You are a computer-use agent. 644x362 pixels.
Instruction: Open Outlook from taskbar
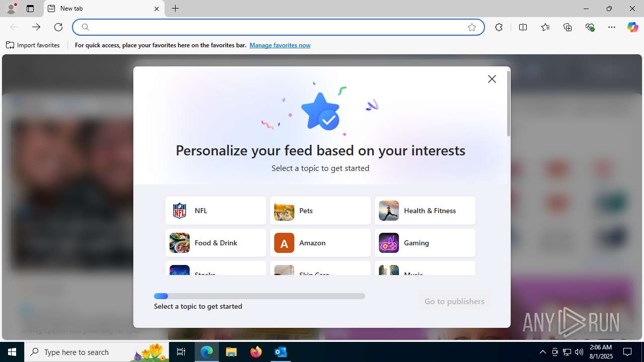[x=281, y=352]
